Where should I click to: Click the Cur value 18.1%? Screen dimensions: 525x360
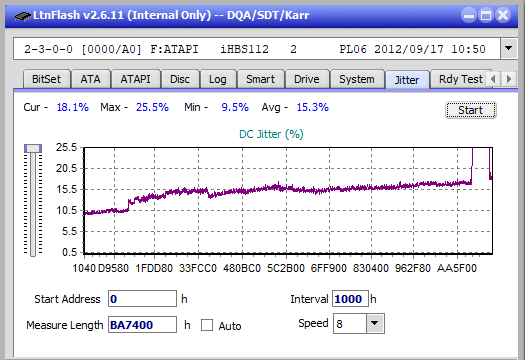[73, 107]
